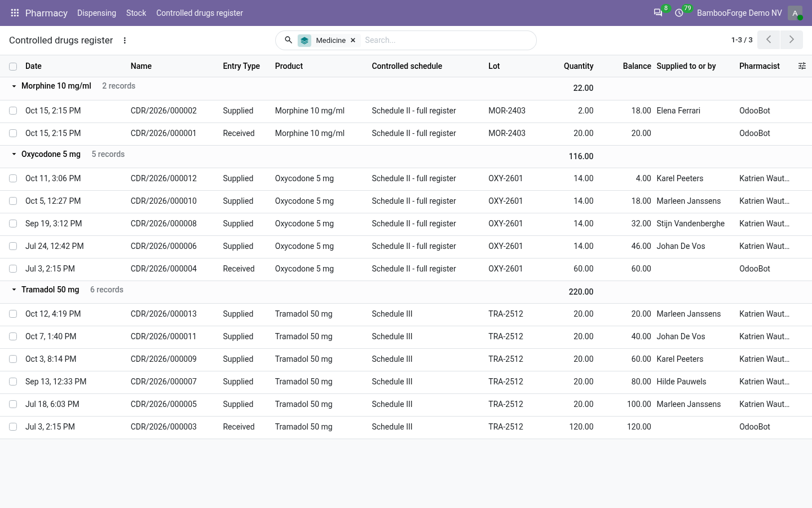Sort by the Lot column header
The width and height of the screenshot is (812, 508).
click(x=494, y=66)
